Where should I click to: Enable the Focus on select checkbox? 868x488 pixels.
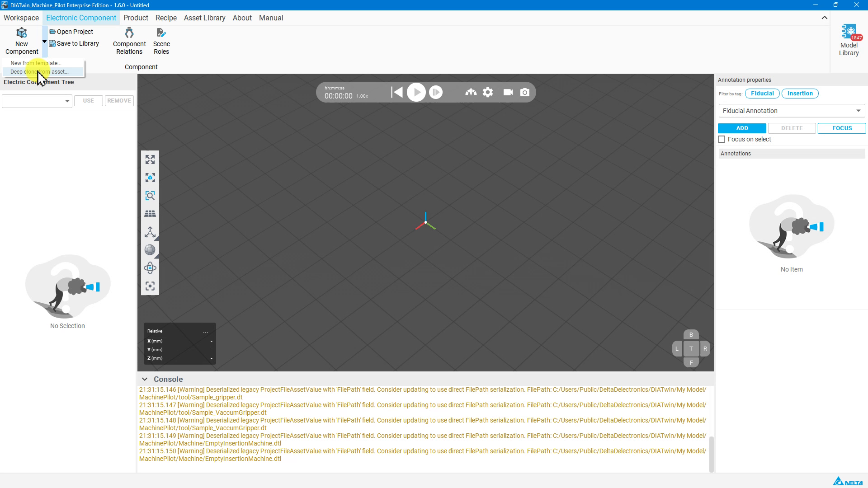pyautogui.click(x=722, y=140)
